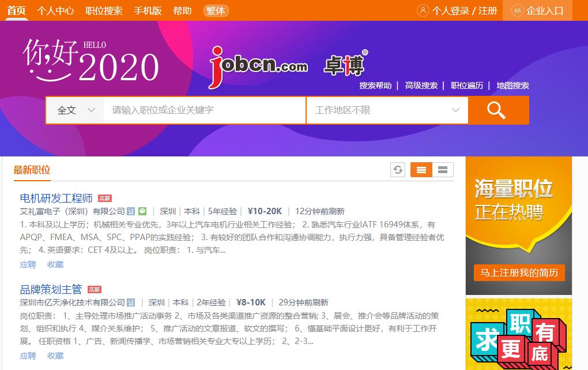The height and width of the screenshot is (370, 588).
Task: Open the 工作地区不限 location dropdown
Action: pos(387,110)
